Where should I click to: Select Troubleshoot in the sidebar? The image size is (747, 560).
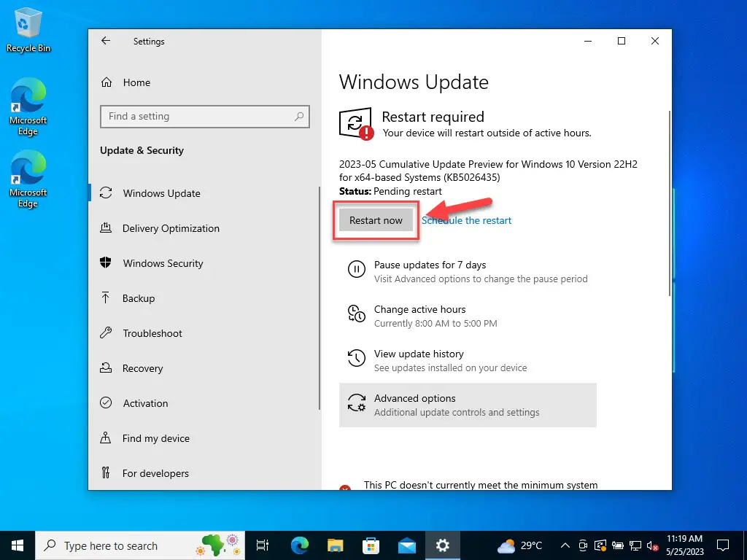pyautogui.click(x=204, y=333)
